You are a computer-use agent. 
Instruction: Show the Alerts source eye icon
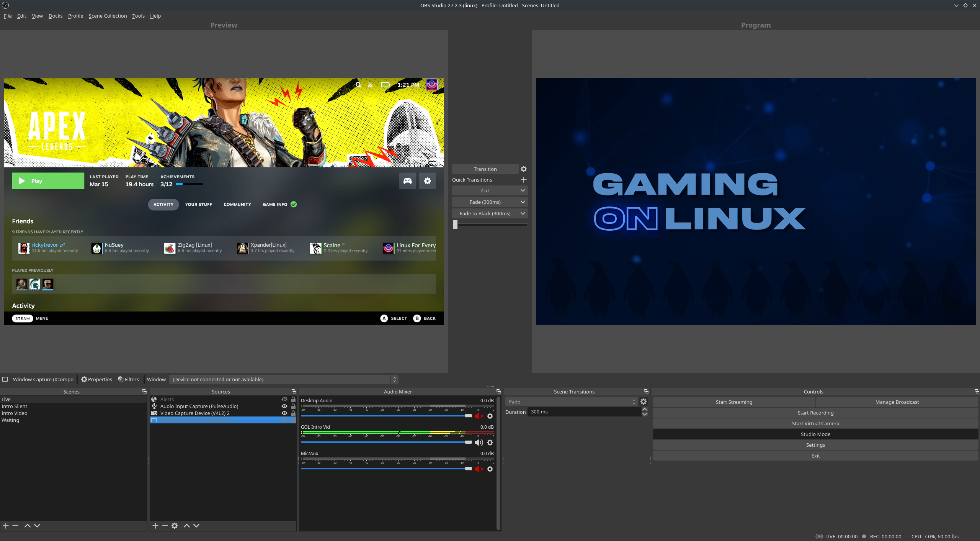[284, 399]
